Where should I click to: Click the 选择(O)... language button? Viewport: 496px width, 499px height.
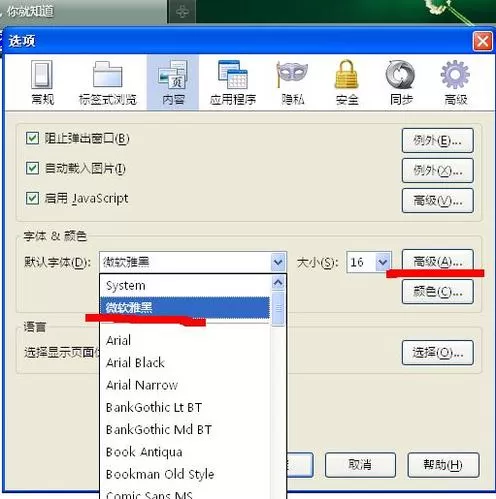tap(437, 352)
